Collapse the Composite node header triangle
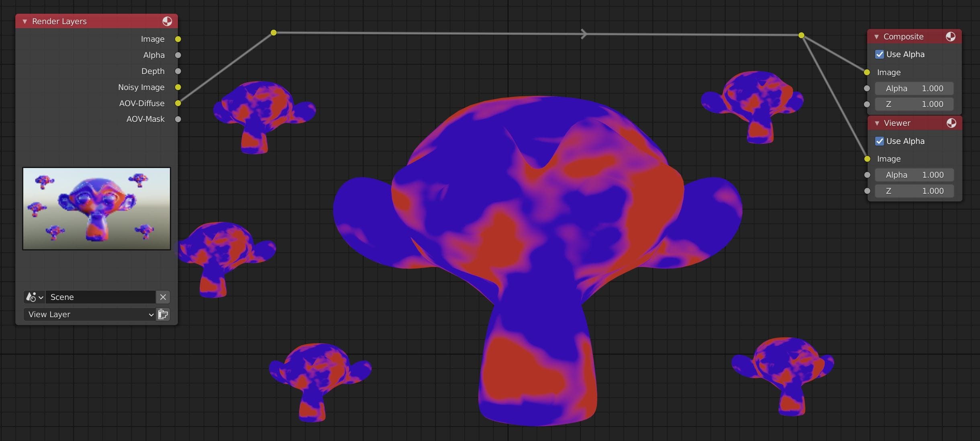Screen dimensions: 980x441 click(x=877, y=36)
